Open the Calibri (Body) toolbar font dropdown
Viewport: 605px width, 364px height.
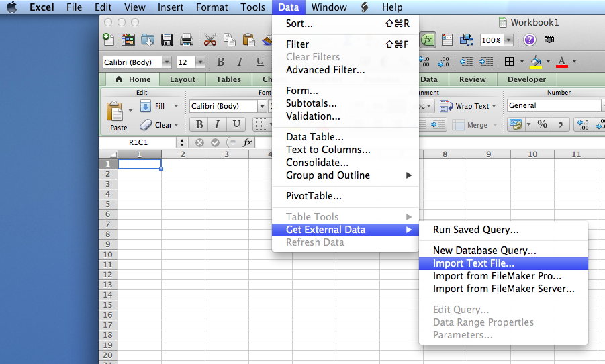167,62
